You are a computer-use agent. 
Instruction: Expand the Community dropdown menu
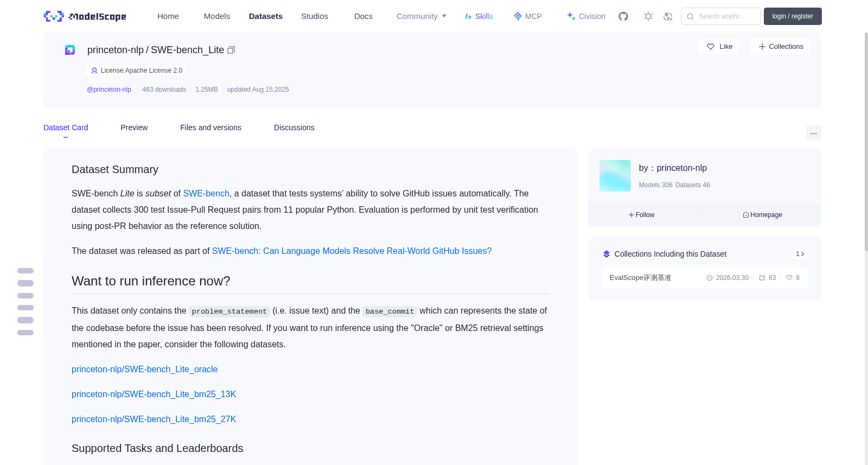[x=422, y=16]
